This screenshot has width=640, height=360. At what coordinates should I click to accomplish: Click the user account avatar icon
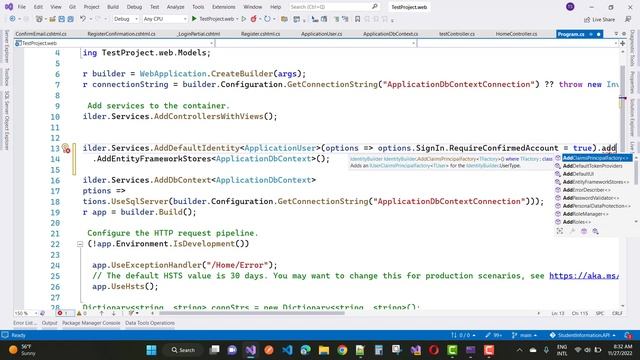570,7
